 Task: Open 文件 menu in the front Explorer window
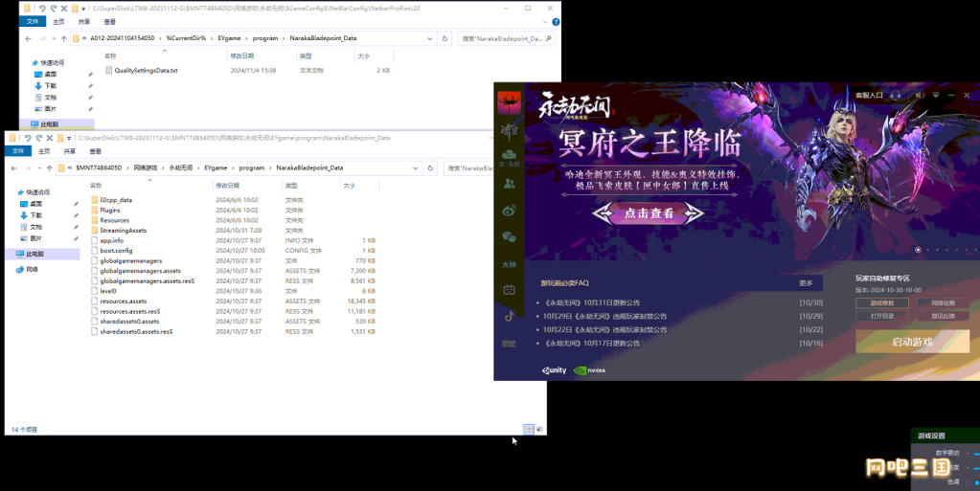pyautogui.click(x=18, y=151)
